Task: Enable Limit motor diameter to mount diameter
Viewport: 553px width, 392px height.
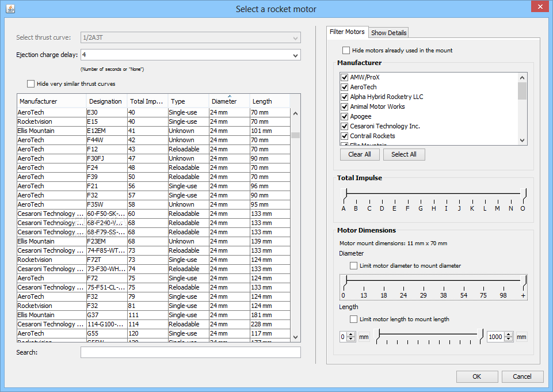Action: pos(353,266)
